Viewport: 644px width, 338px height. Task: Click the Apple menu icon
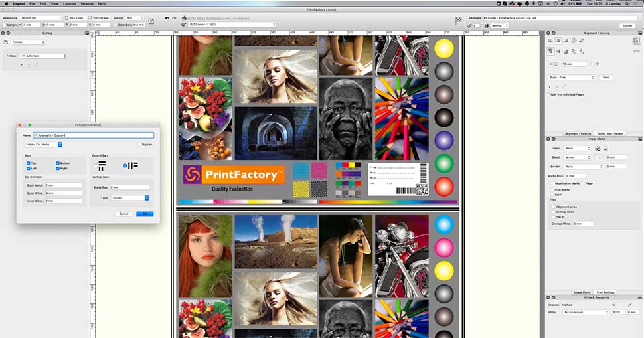pos(5,3)
